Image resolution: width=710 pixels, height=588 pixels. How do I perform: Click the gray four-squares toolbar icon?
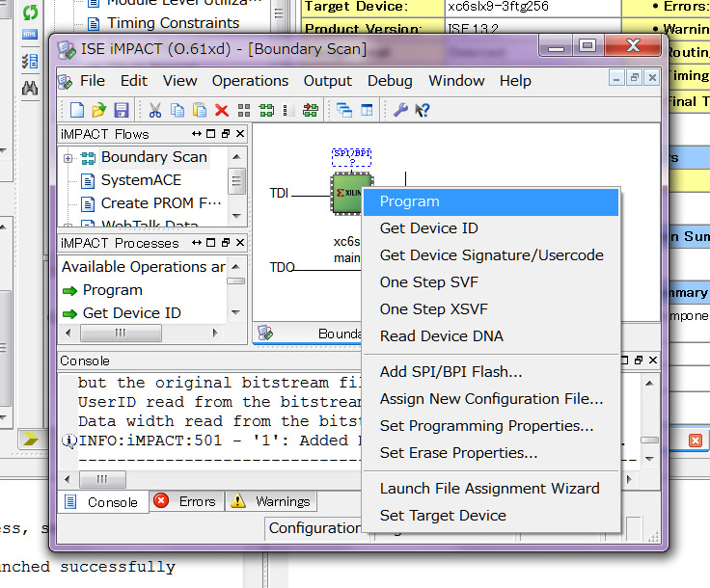[244, 110]
